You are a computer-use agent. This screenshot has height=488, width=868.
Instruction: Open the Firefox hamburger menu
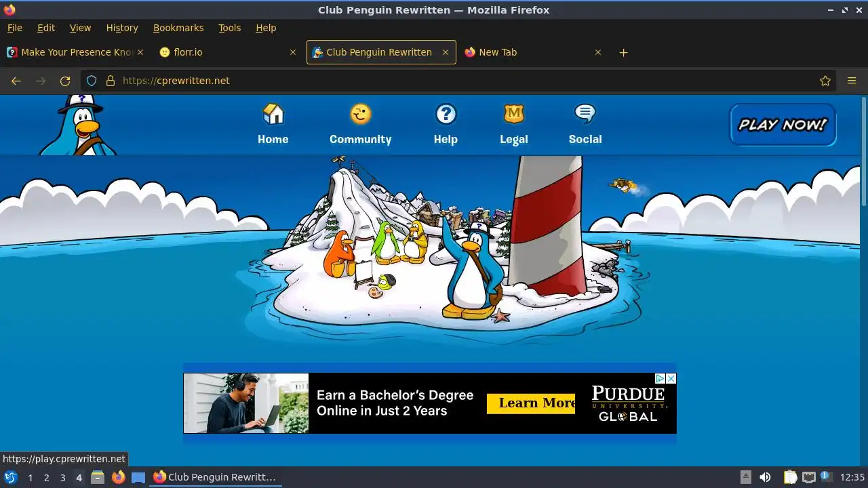(x=852, y=81)
